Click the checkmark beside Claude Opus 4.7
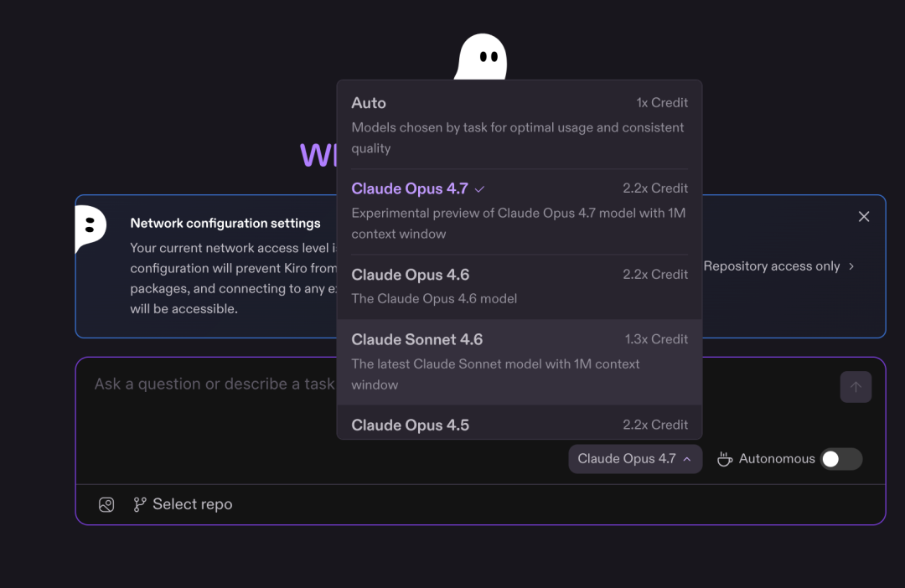This screenshot has width=905, height=588. [479, 188]
